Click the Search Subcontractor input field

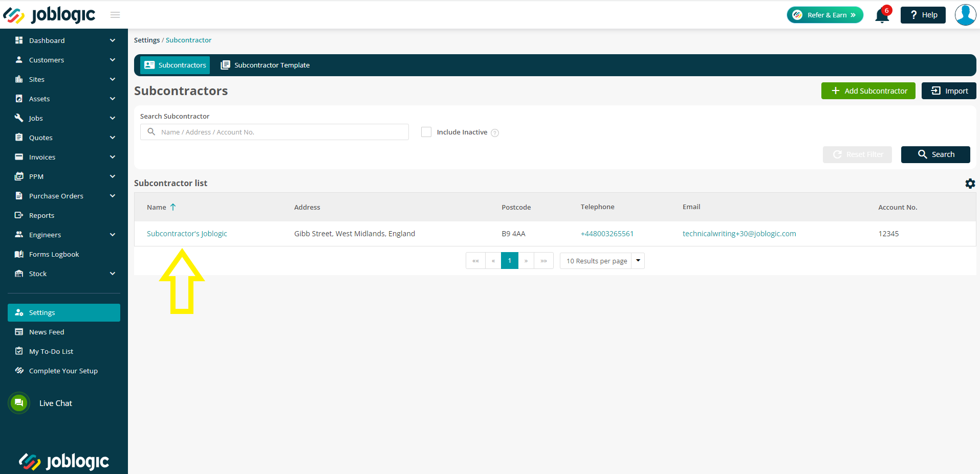click(x=274, y=132)
